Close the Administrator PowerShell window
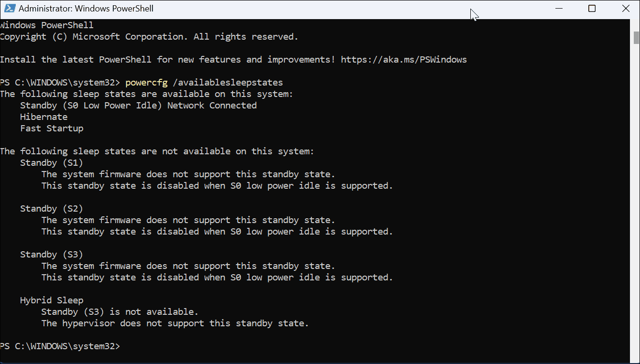Viewport: 640px width, 364px height. click(626, 9)
